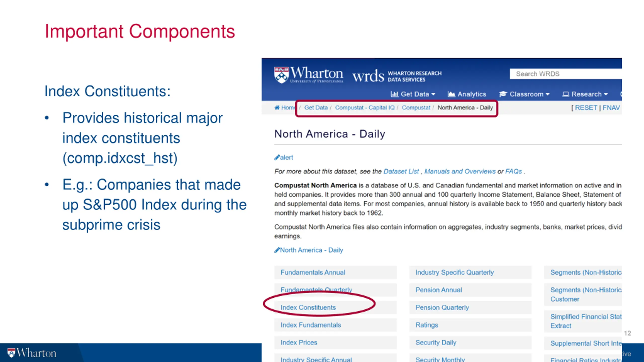The height and width of the screenshot is (362, 644).
Task: Click the FNAV link
Action: tap(611, 108)
